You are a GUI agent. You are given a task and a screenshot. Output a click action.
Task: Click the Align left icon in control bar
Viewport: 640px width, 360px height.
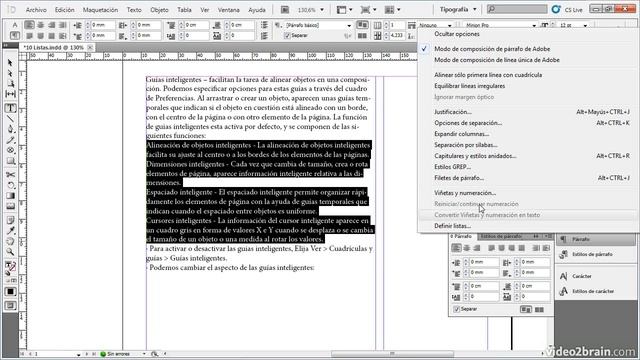(29, 25)
